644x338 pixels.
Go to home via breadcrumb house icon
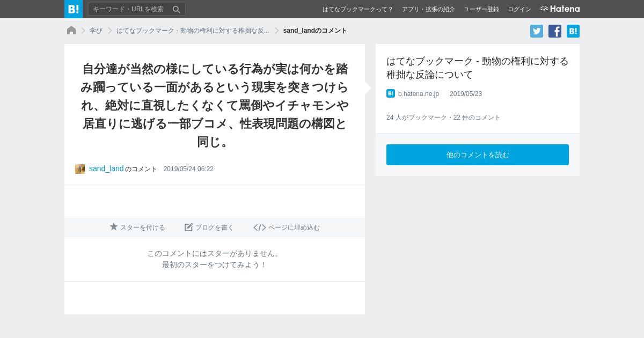71,31
